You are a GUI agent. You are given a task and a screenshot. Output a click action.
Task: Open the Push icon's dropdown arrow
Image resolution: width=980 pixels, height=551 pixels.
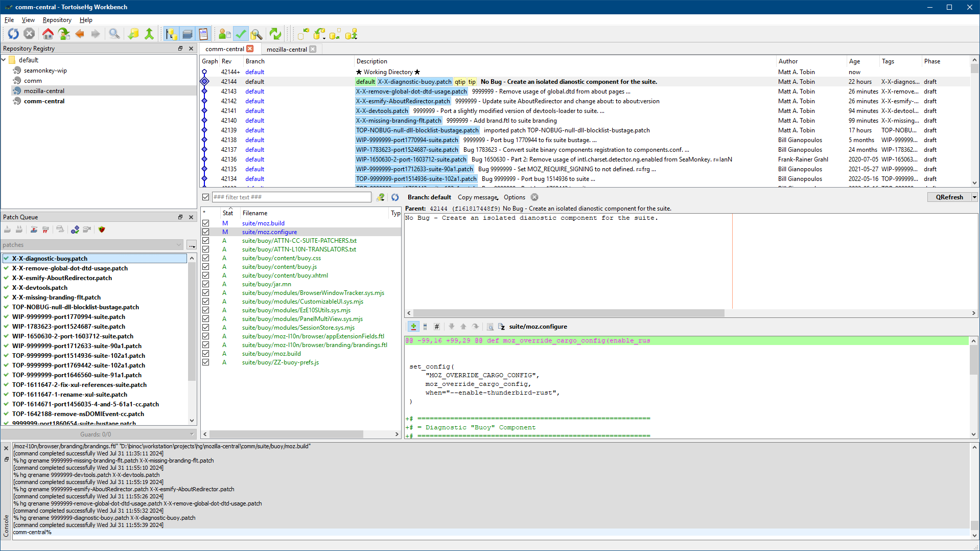coord(356,38)
